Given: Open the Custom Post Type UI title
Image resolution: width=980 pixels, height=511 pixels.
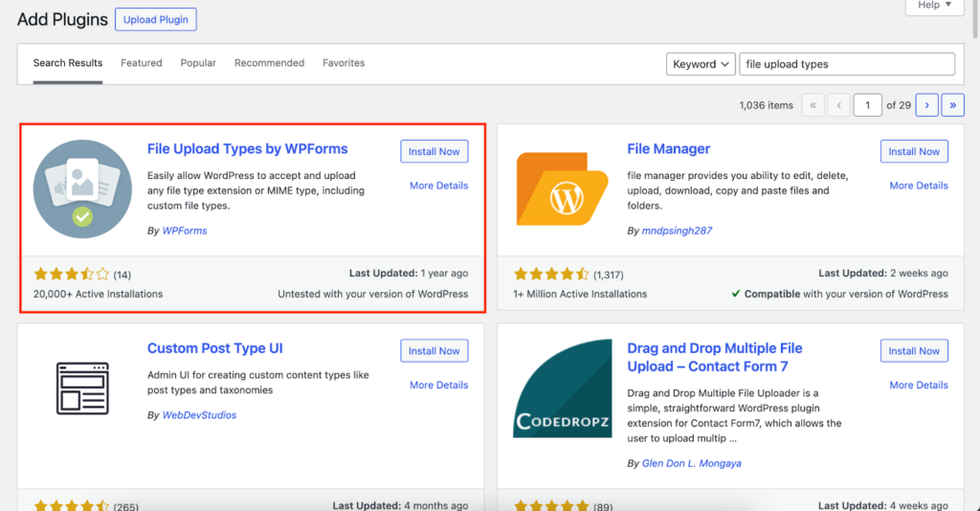Looking at the screenshot, I should pyautogui.click(x=215, y=348).
